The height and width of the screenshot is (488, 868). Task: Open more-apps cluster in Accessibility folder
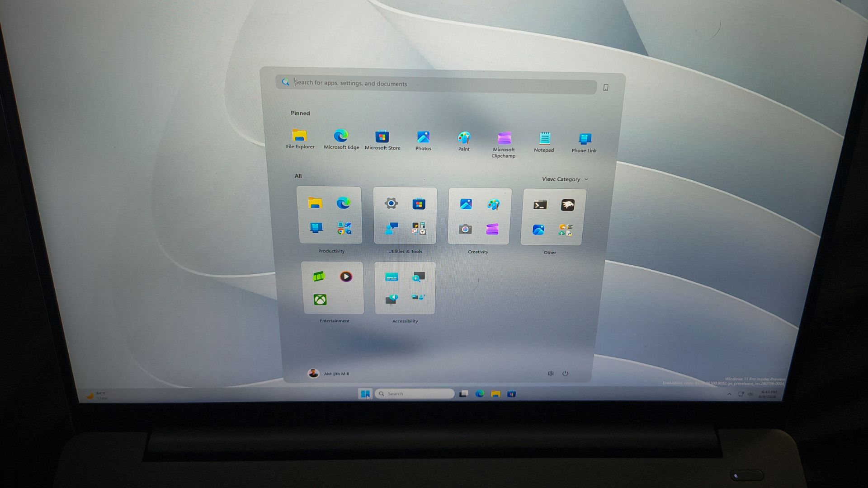click(418, 297)
